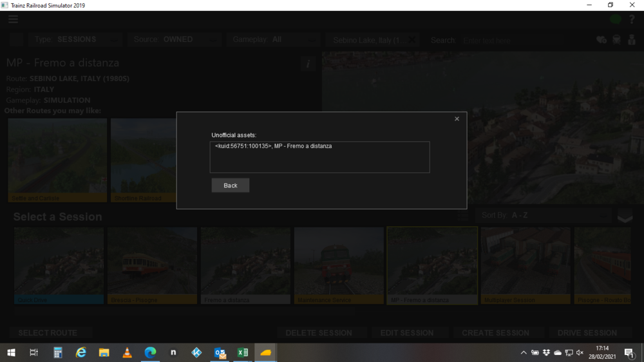Click the info 'i' icon beside title
The height and width of the screenshot is (362, 644).
[308, 64]
